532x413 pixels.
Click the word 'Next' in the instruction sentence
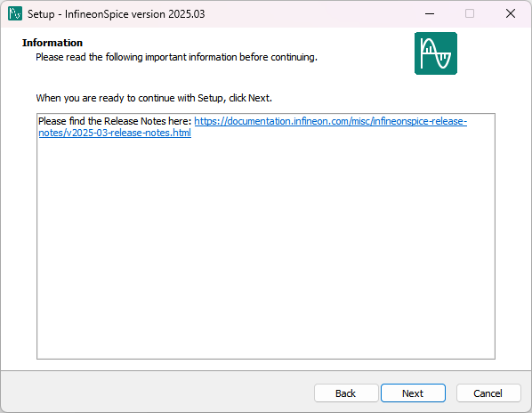pos(259,98)
